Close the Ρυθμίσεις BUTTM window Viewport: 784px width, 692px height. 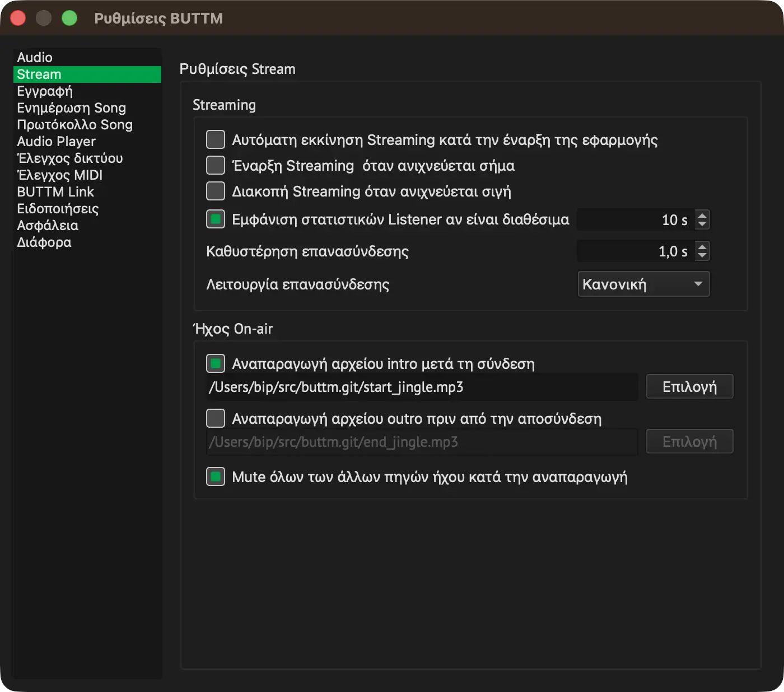click(x=18, y=18)
